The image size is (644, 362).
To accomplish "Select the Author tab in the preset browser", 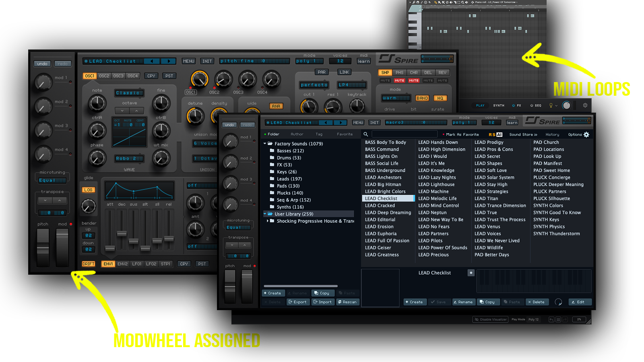I will point(297,134).
